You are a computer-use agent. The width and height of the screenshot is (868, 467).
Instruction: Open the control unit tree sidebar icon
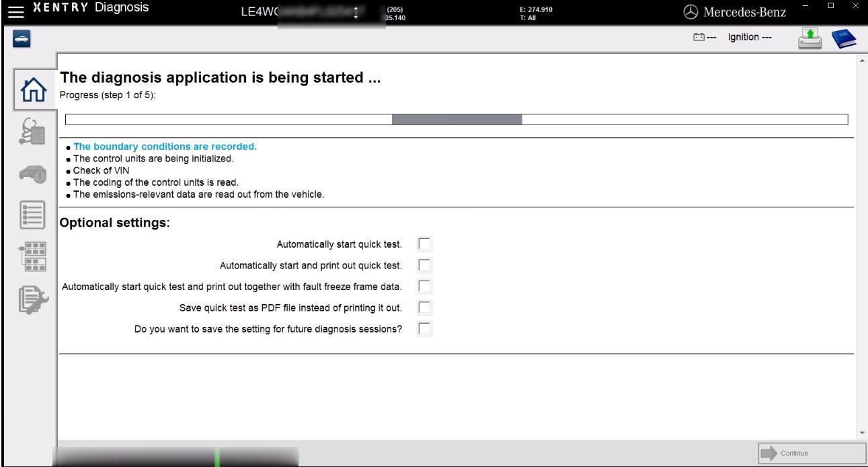[31, 256]
